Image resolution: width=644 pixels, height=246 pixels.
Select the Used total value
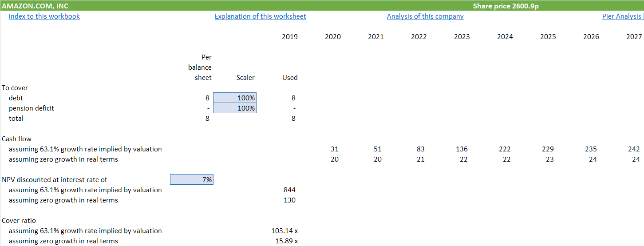(293, 118)
